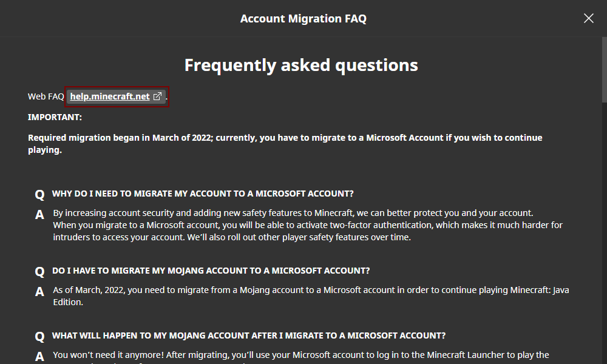The width and height of the screenshot is (607, 364).
Task: Select the 'Why do I need to migrate' question heading
Action: (203, 194)
